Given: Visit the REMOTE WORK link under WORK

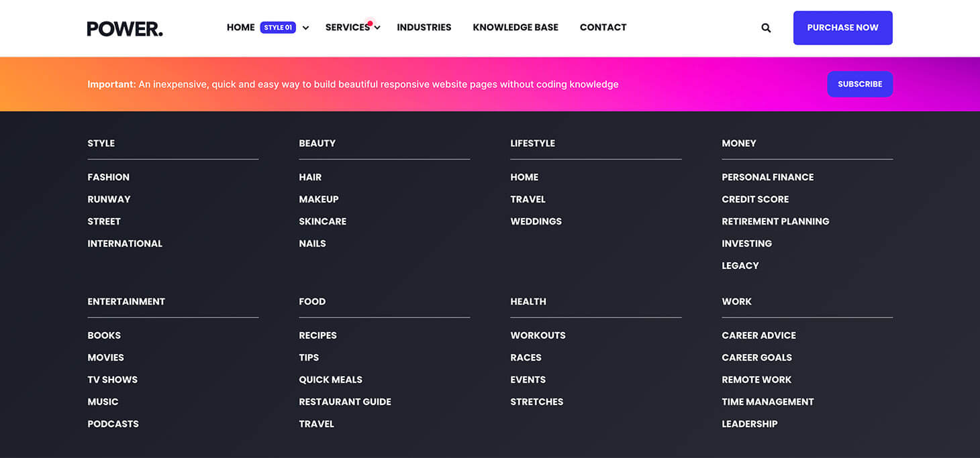Looking at the screenshot, I should click(756, 379).
